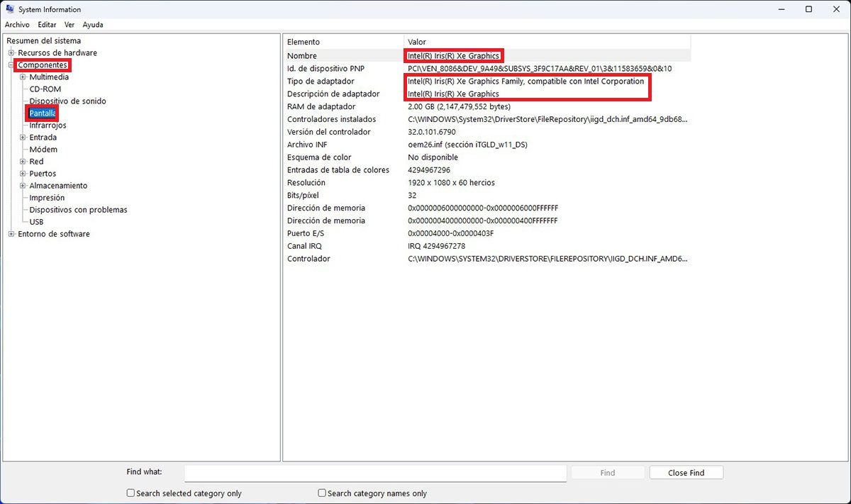Click value IRQ 4294967278
The width and height of the screenshot is (851, 504).
tap(436, 246)
